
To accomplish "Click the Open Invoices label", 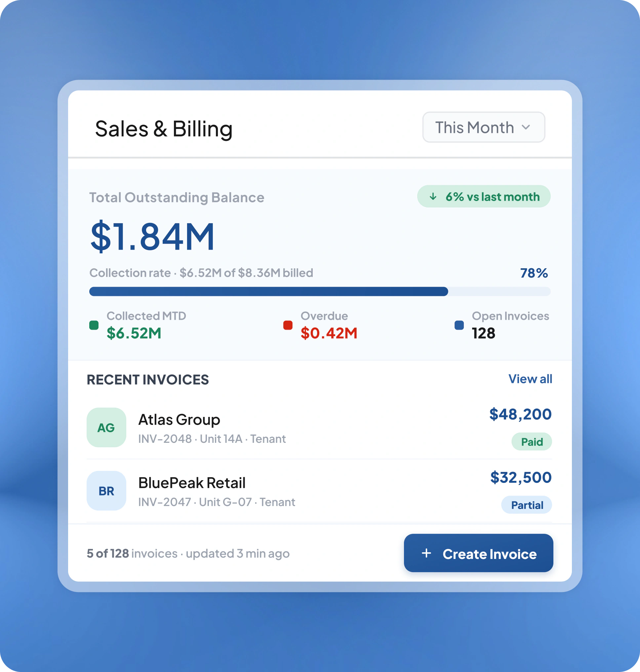I will pyautogui.click(x=510, y=316).
